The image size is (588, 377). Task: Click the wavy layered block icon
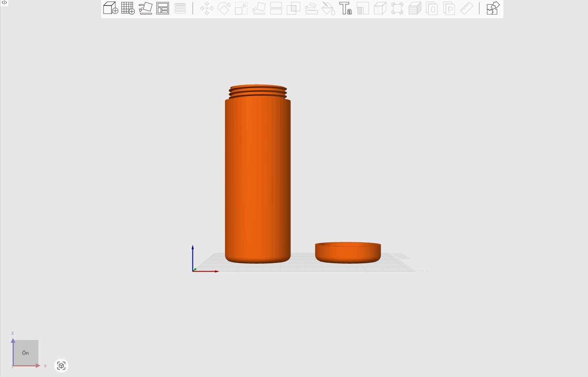415,8
